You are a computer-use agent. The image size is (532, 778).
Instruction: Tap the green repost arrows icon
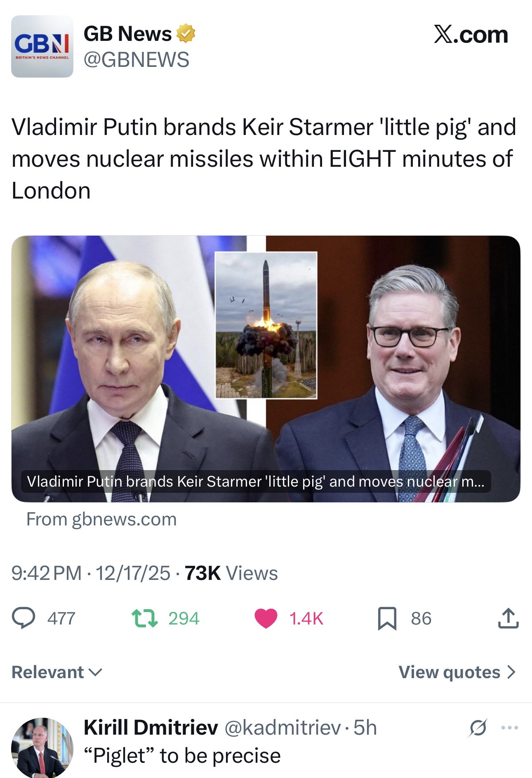click(x=144, y=618)
